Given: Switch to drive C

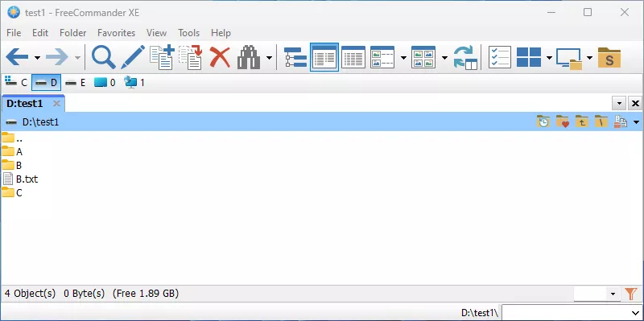Looking at the screenshot, I should pos(15,83).
